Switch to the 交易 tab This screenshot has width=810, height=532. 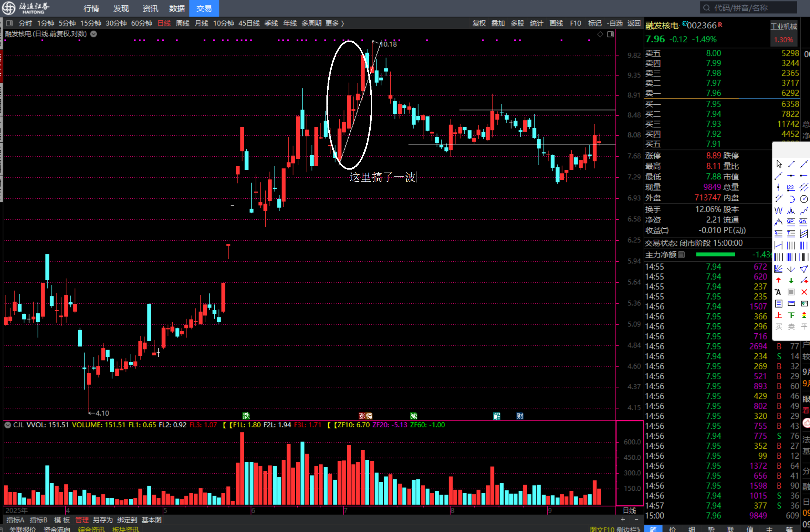(204, 8)
